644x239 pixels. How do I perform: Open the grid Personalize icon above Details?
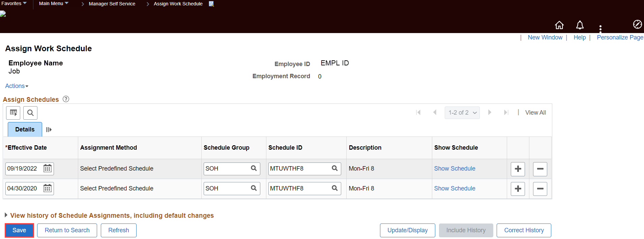[13, 113]
